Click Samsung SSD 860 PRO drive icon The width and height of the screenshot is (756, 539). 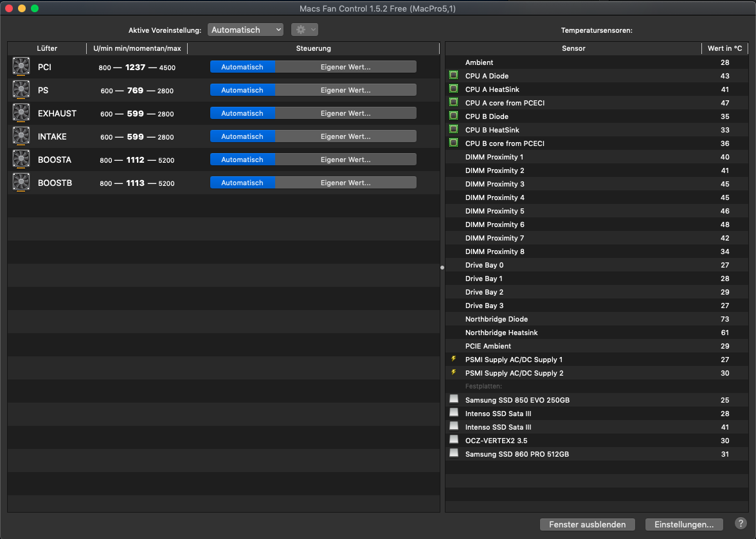click(x=454, y=453)
